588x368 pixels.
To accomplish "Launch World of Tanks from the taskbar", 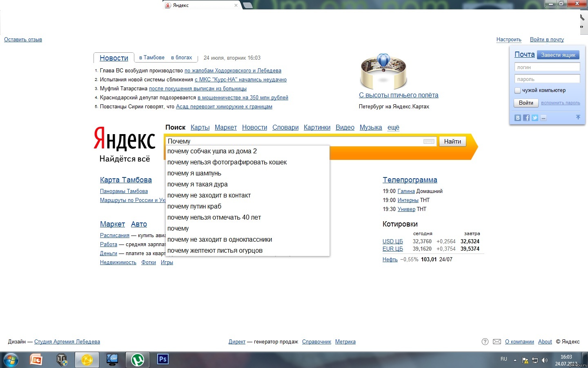I will click(62, 360).
